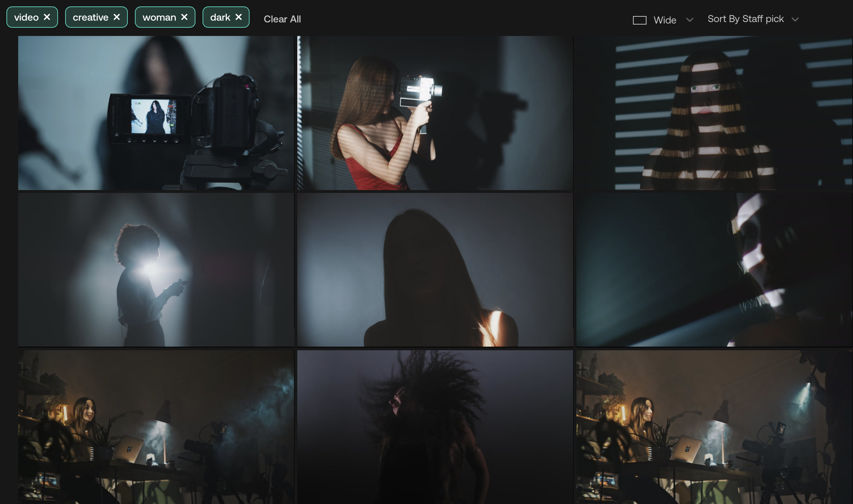Open the camcorder viewfinder woman clip

pyautogui.click(x=156, y=113)
